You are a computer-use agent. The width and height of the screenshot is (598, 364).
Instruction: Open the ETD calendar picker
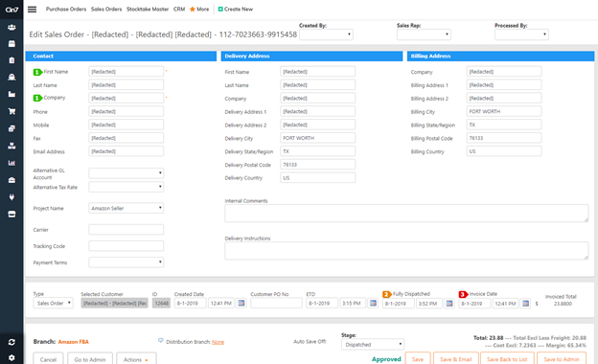[374, 303]
